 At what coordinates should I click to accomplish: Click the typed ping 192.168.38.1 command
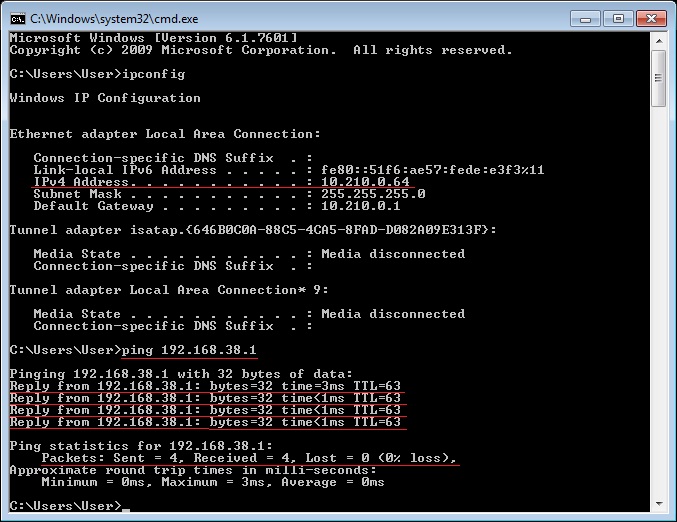(189, 350)
